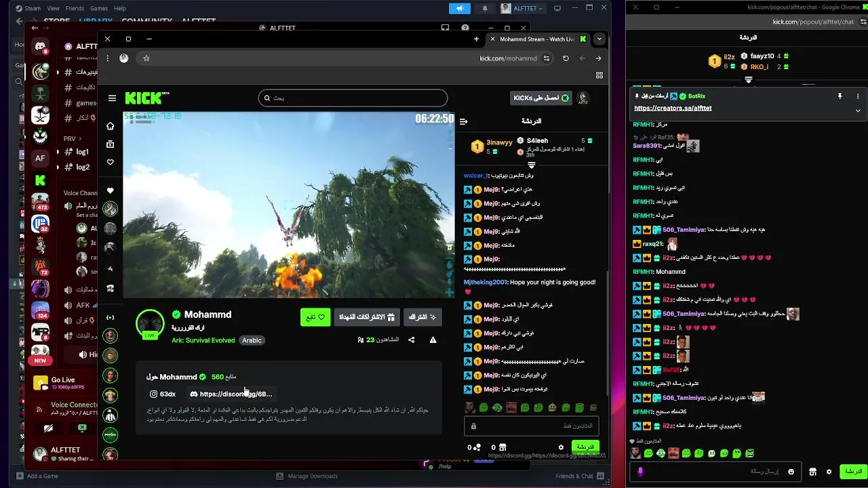Screen dimensions: 868x488
Task: Open Friends & Chat in Steam
Action: [580, 476]
